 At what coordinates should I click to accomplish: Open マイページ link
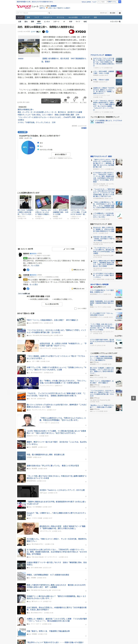tap(103, 13)
